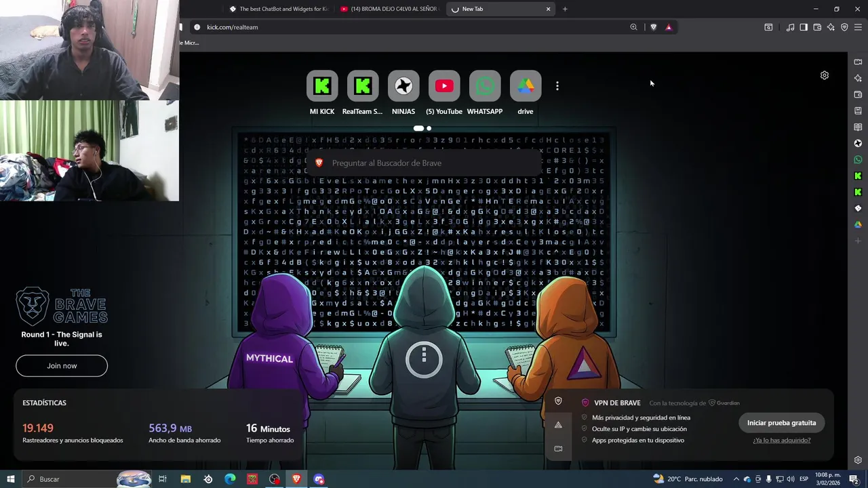Image resolution: width=868 pixels, height=488 pixels.
Task: Open second Kick shortcut in sidebar
Action: 858,192
